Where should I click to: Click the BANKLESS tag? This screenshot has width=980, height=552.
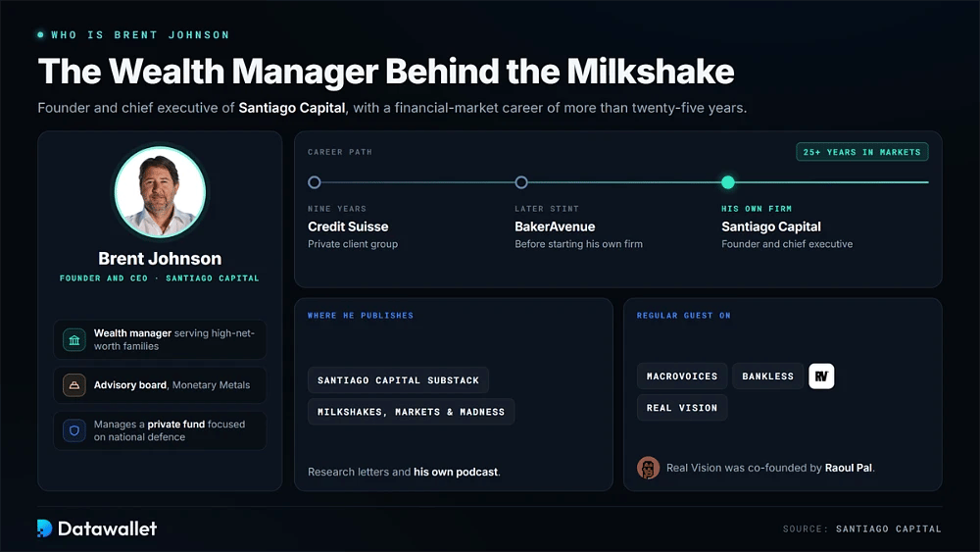tap(767, 376)
